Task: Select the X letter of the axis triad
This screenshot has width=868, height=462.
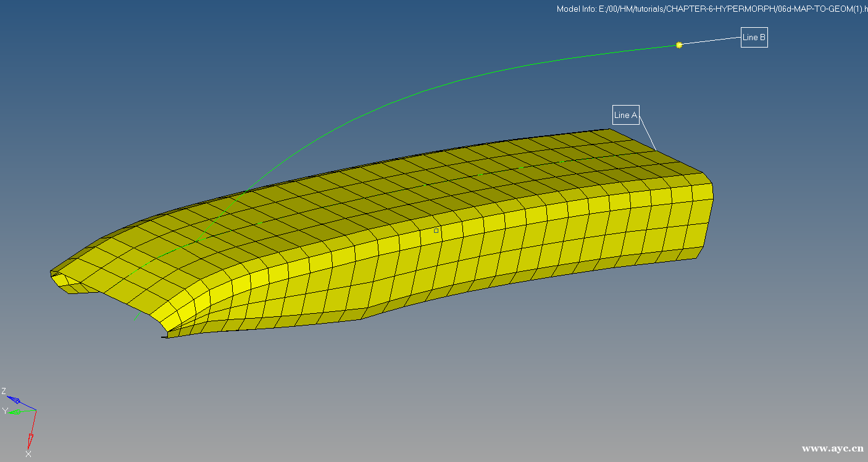Action: pyautogui.click(x=28, y=454)
